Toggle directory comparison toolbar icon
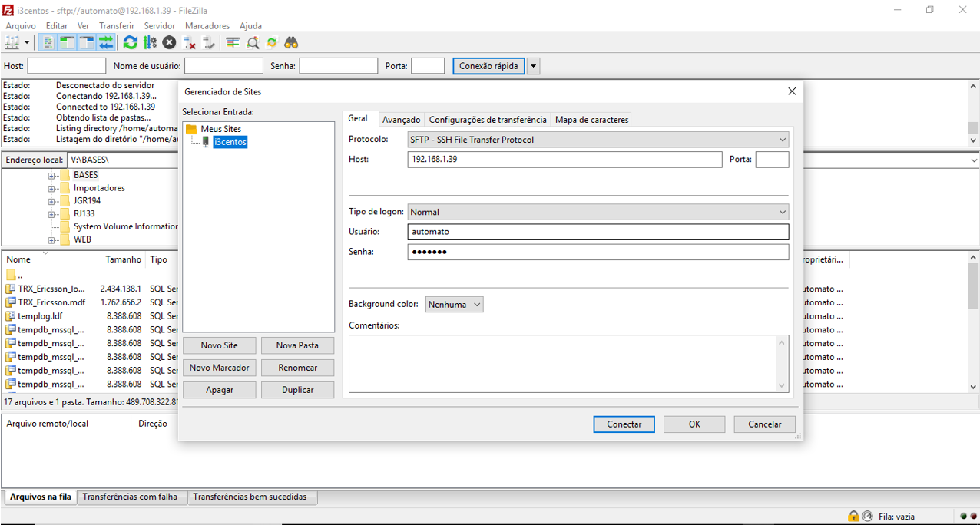980x525 pixels. (x=253, y=43)
